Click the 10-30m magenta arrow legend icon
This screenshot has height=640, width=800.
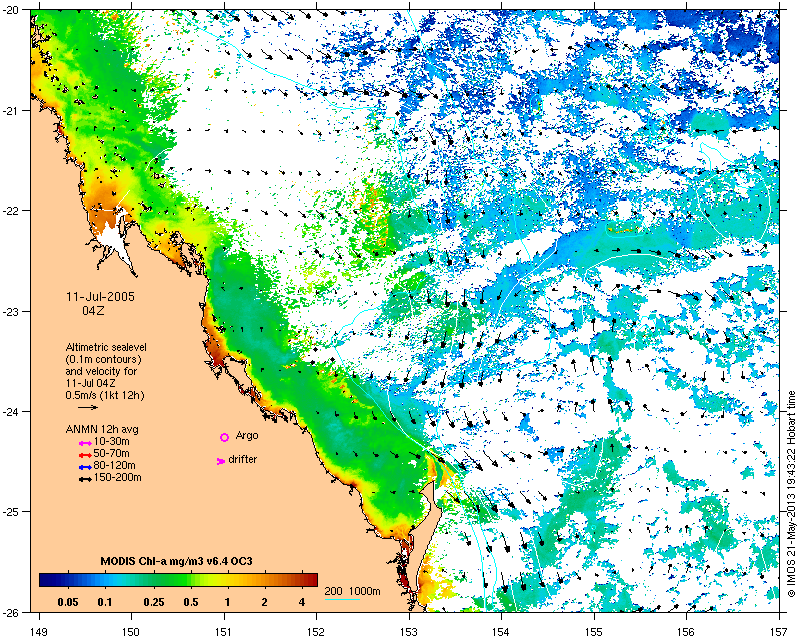[85, 444]
